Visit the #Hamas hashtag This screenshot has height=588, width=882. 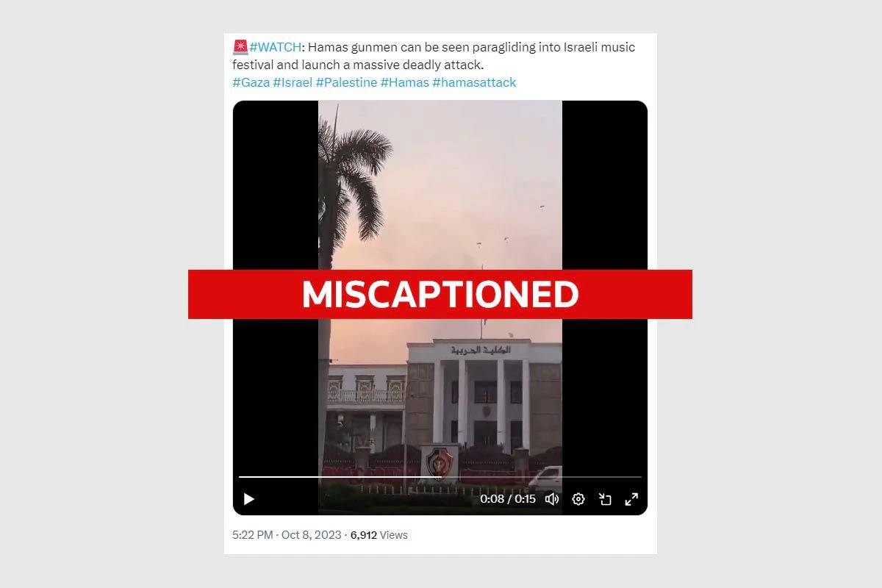coord(404,82)
